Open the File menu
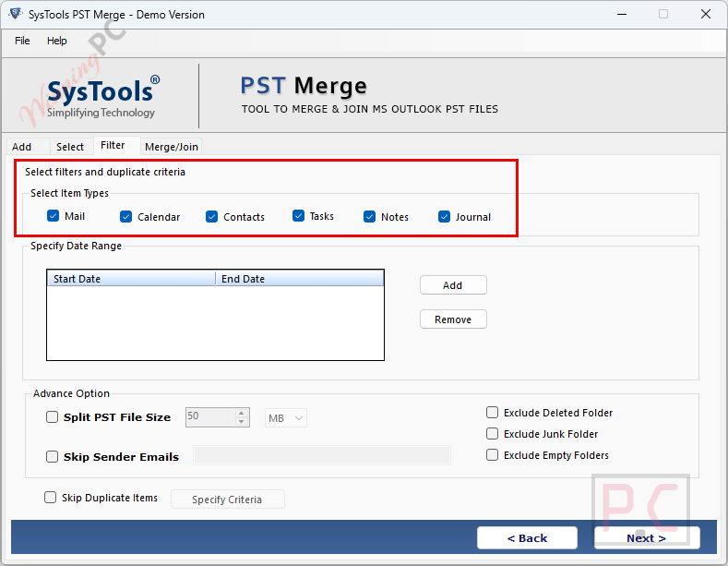 pos(22,41)
